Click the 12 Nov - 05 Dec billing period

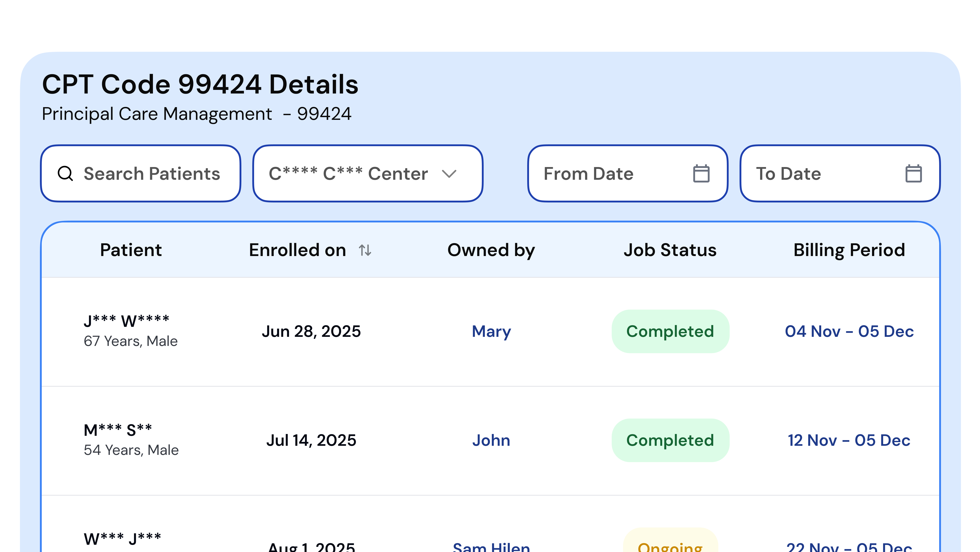tap(848, 441)
